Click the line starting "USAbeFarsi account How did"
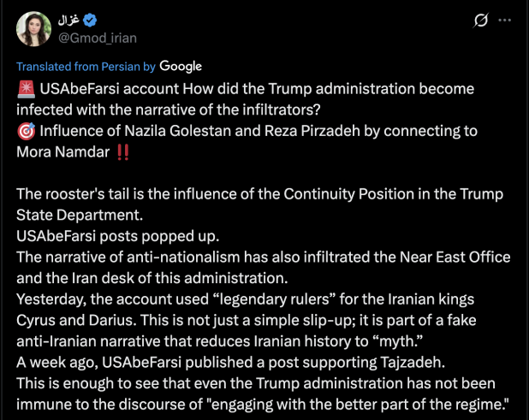 (x=248, y=88)
